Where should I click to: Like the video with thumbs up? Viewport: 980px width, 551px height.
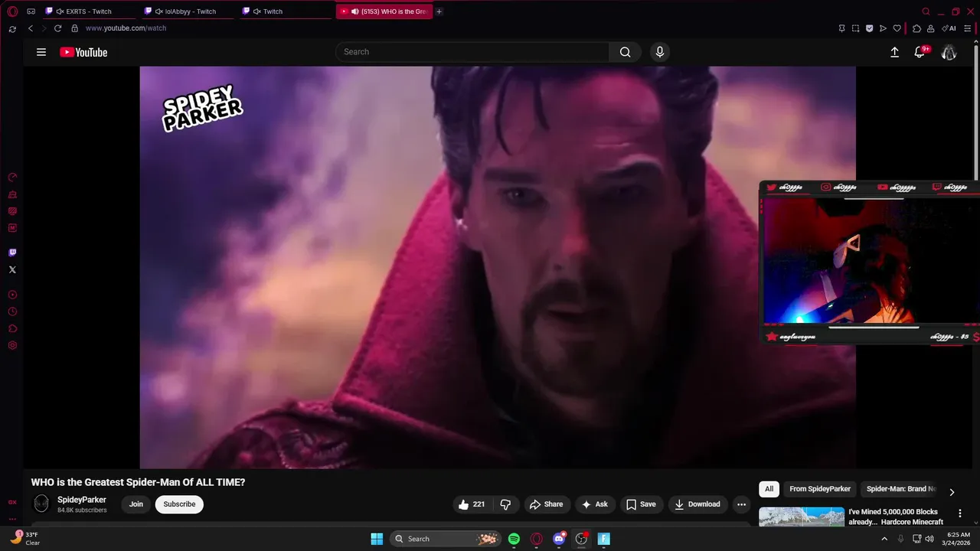coord(472,504)
